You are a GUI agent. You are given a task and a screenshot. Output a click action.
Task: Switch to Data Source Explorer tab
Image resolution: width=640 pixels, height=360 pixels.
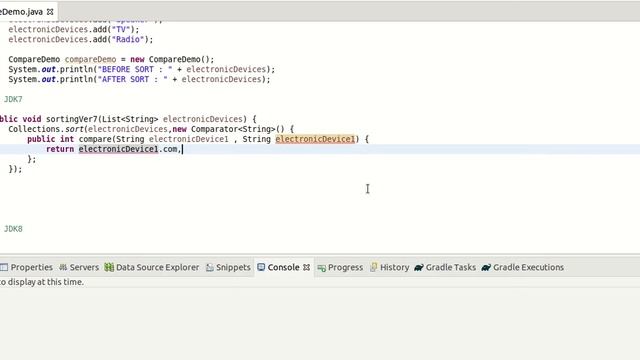[152, 267]
